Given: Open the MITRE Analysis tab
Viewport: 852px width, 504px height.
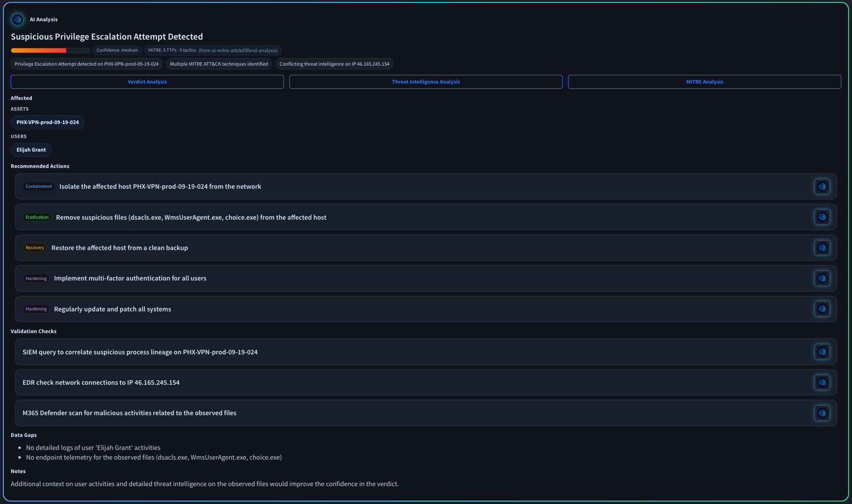Looking at the screenshot, I should [x=704, y=82].
